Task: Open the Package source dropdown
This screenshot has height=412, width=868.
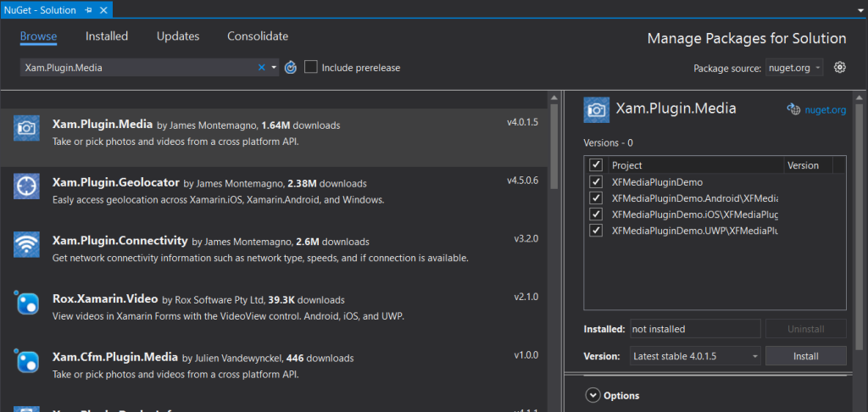Action: pyautogui.click(x=794, y=68)
